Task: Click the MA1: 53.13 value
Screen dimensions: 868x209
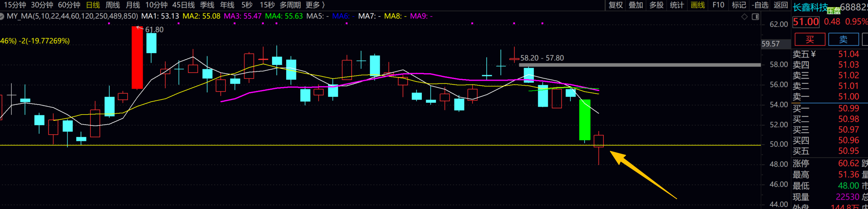Action: point(160,16)
